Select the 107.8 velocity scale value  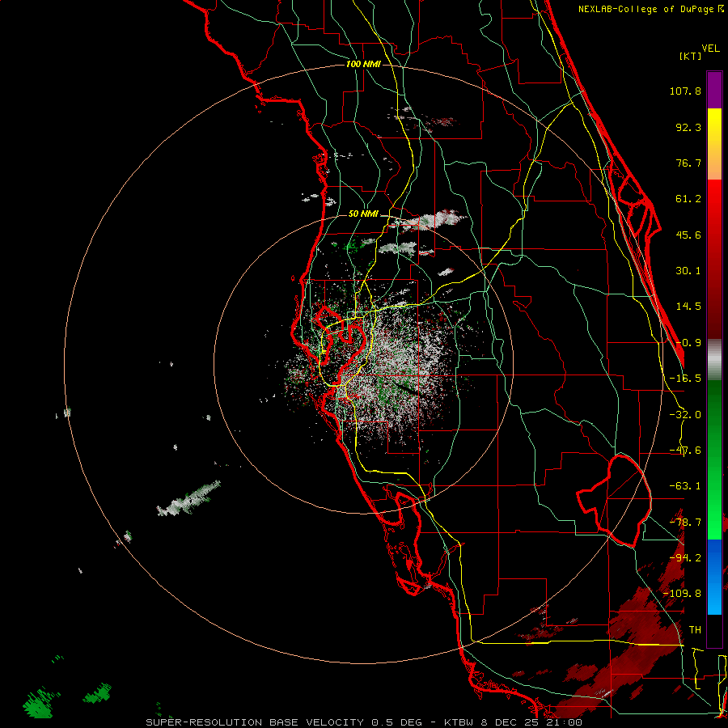685,91
